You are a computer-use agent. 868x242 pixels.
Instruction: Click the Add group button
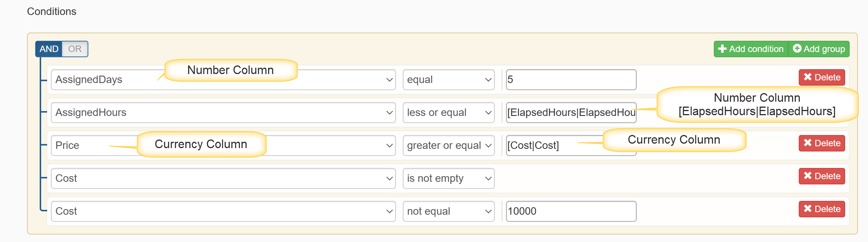coord(819,49)
